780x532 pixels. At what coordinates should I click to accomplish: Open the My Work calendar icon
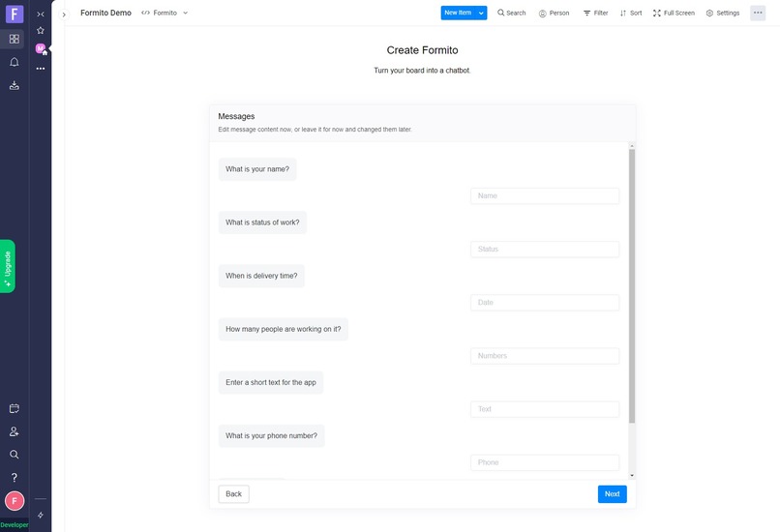[14, 409]
